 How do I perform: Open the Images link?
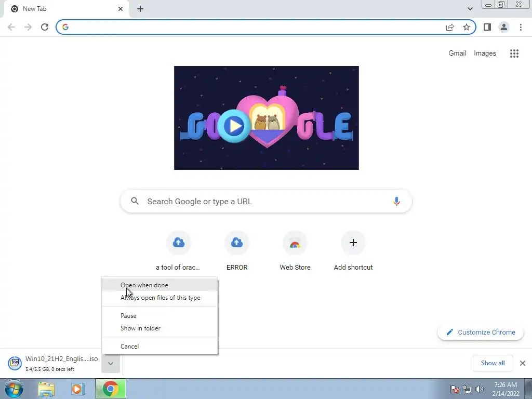(x=485, y=54)
